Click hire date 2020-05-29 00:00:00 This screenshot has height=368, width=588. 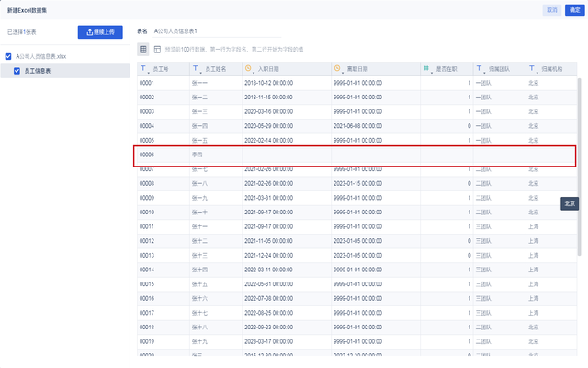(x=269, y=126)
